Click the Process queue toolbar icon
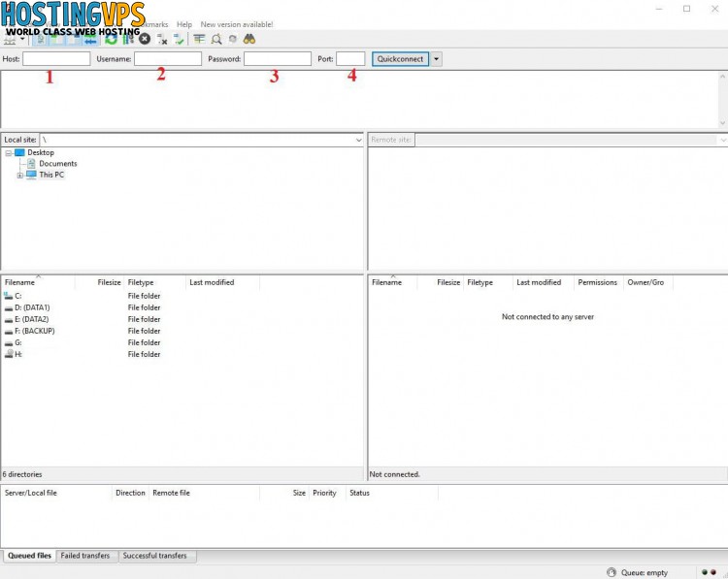 tap(128, 40)
